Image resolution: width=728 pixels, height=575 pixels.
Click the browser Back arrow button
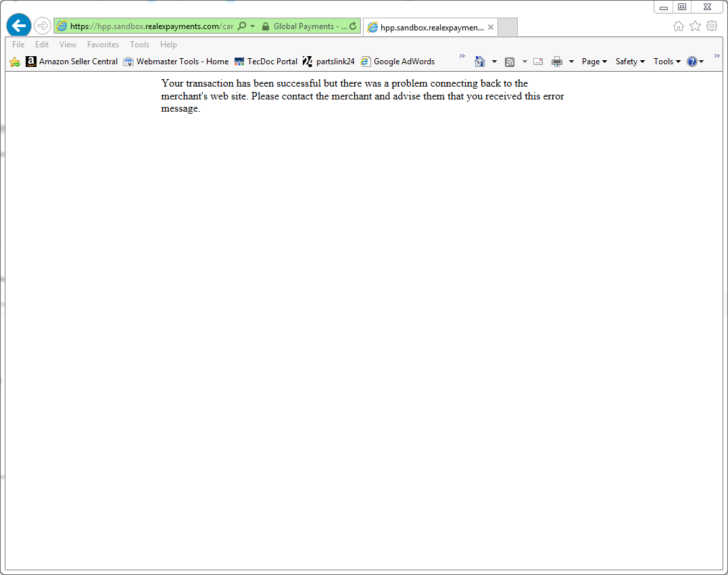19,26
